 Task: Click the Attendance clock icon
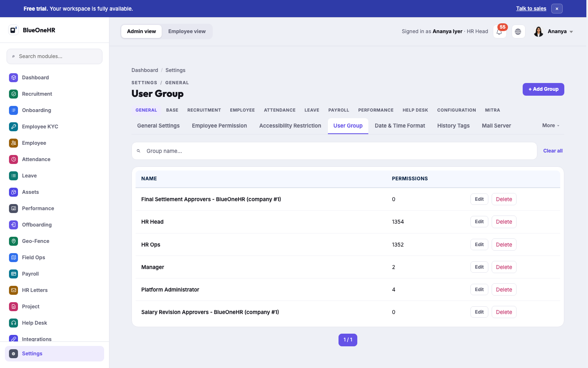(13, 159)
